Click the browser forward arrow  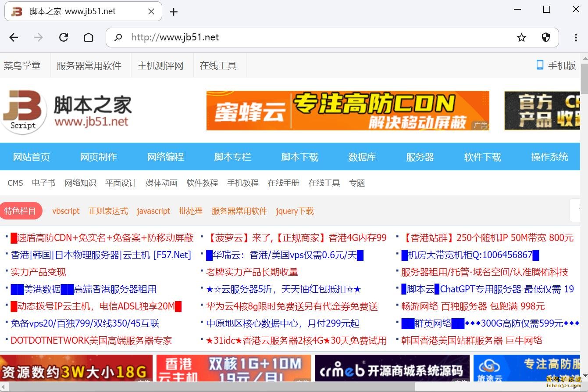pyautogui.click(x=39, y=37)
